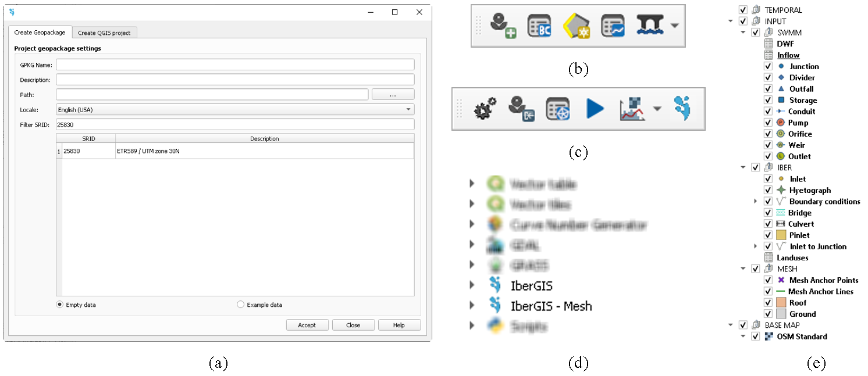Viewport: 868px width, 376px height.
Task: Click the Help button
Action: [x=399, y=325]
